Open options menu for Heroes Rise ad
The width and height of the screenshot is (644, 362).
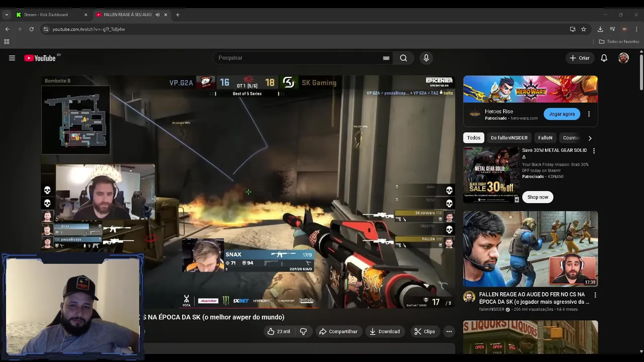point(589,114)
